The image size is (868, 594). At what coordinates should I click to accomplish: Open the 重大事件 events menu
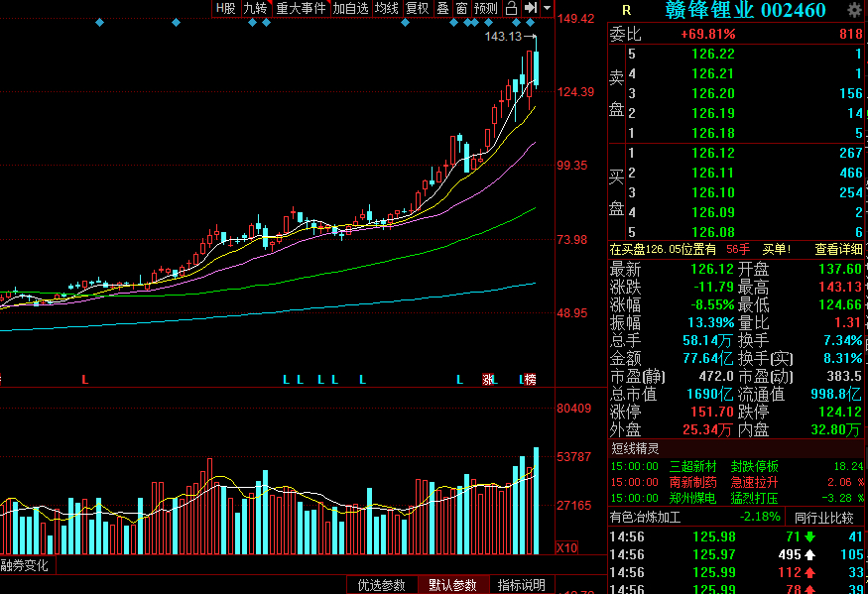[302, 8]
